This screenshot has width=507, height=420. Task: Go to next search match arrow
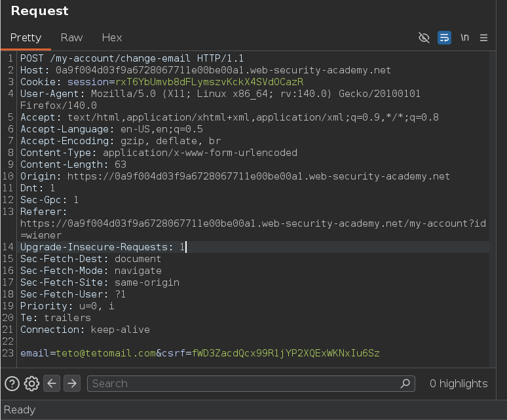(x=72, y=383)
